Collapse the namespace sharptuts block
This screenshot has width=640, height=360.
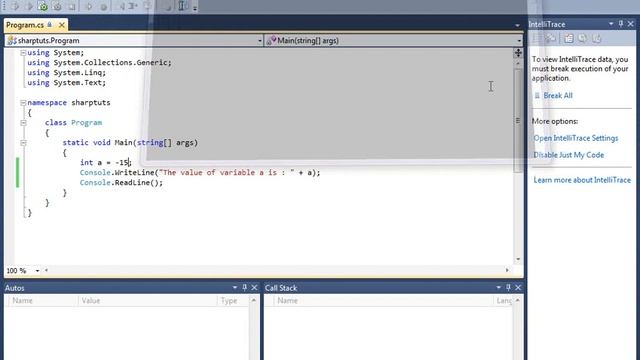pos(23,103)
